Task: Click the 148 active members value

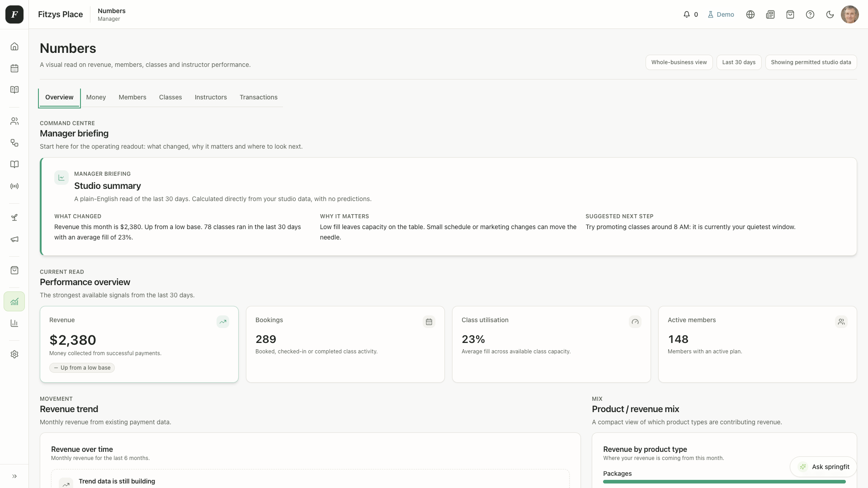Action: (x=678, y=339)
